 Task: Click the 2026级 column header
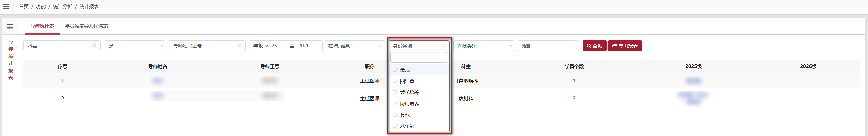[x=808, y=66]
